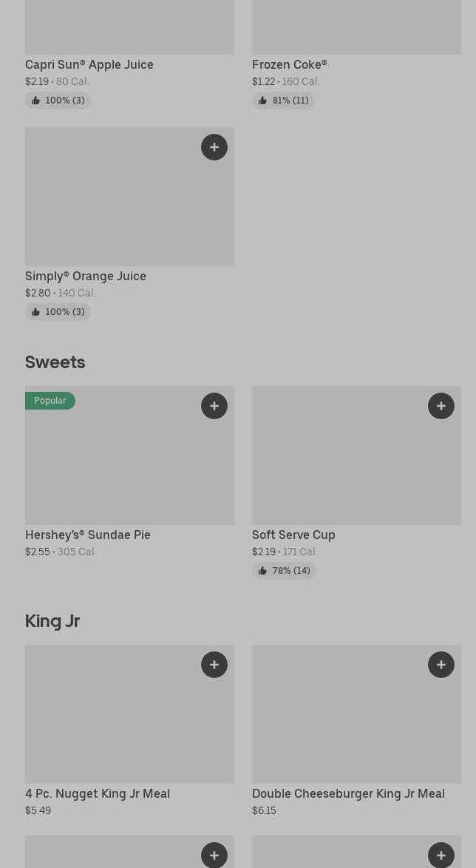Screen dimensions: 476x868
Task: Open 4 Pc. Nugget King Jr Meal title
Action: coord(98,794)
